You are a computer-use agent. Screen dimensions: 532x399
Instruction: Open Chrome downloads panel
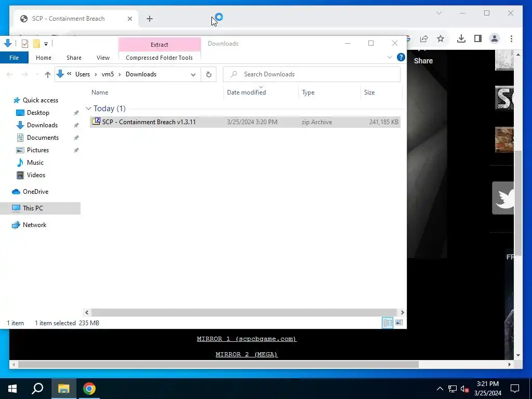461,38
